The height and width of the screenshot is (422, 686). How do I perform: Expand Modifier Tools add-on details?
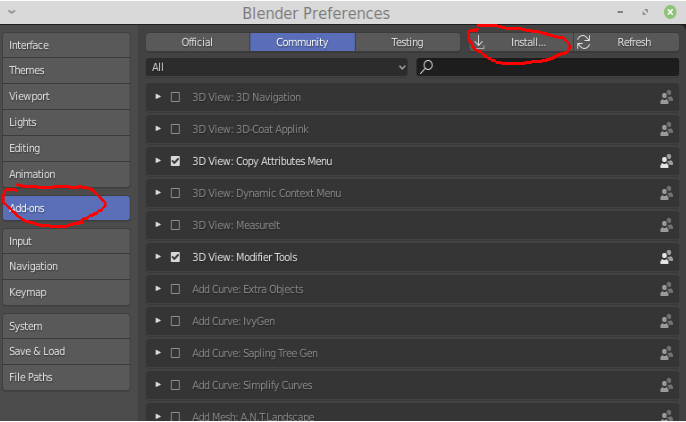tap(158, 256)
